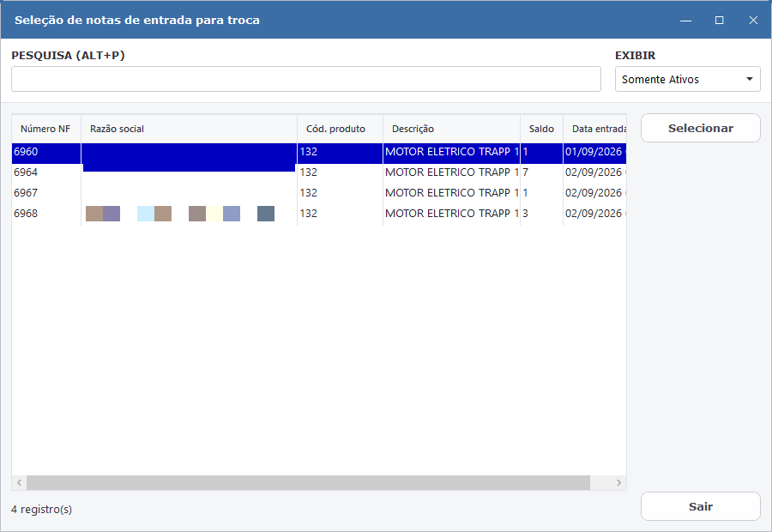
Task: Open the EXIBIR 'Somente Ativos' dropdown
Action: click(x=687, y=79)
